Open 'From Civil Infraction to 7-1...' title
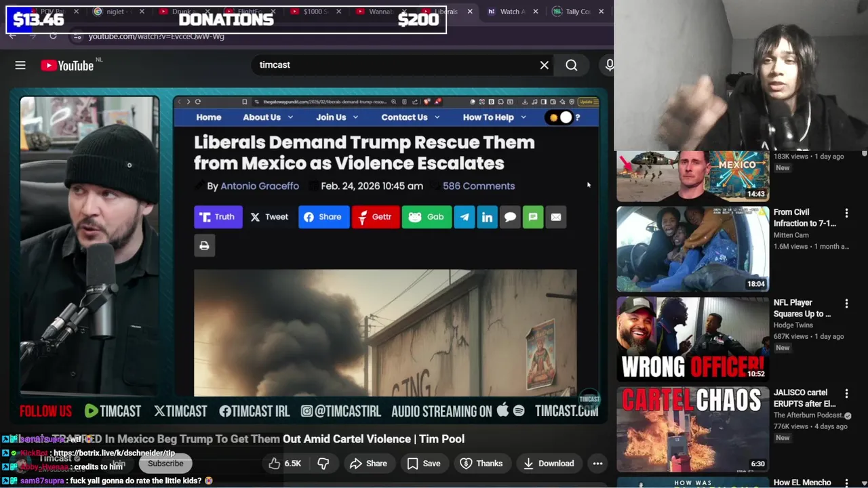 coord(805,218)
